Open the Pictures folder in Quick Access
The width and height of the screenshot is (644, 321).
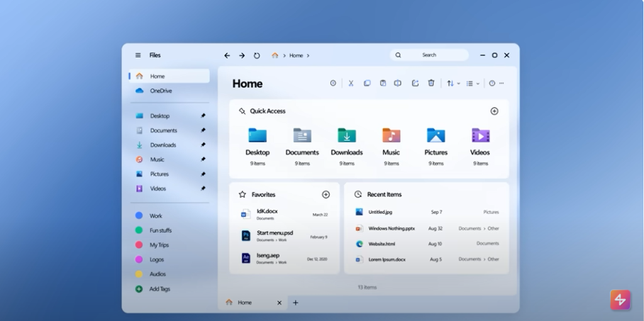click(436, 146)
